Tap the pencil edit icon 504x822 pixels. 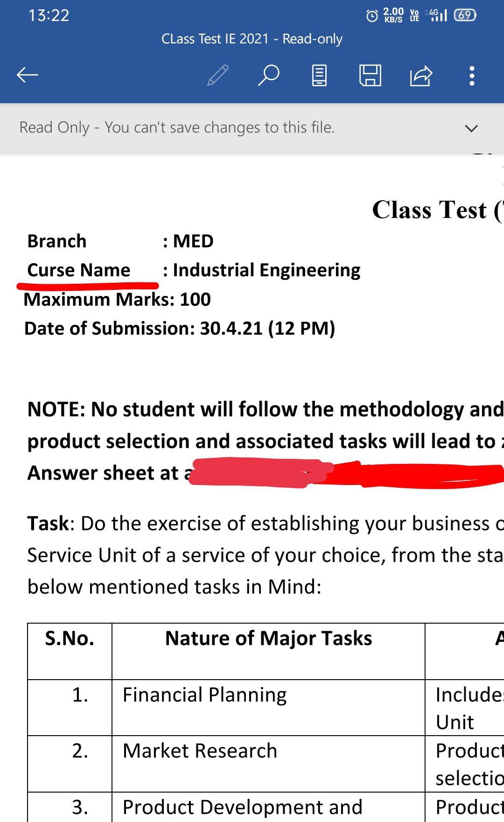tap(217, 75)
